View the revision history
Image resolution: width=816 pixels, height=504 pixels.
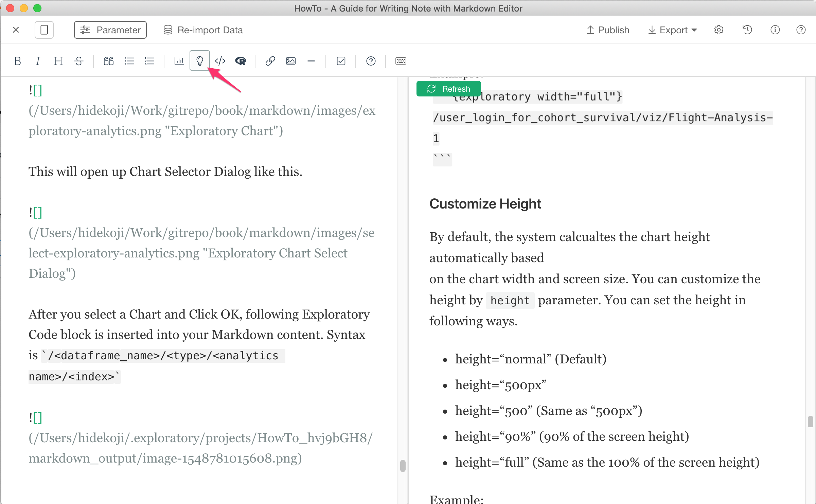coord(747,30)
